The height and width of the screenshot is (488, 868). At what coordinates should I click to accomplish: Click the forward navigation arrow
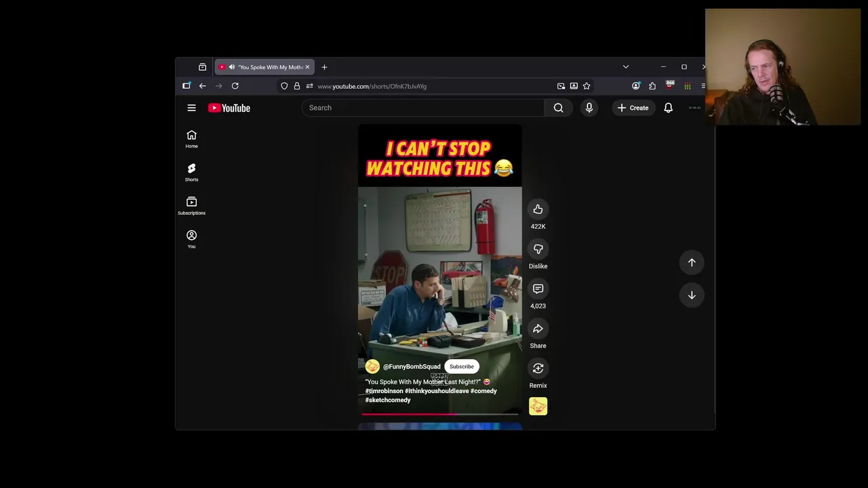(x=218, y=86)
